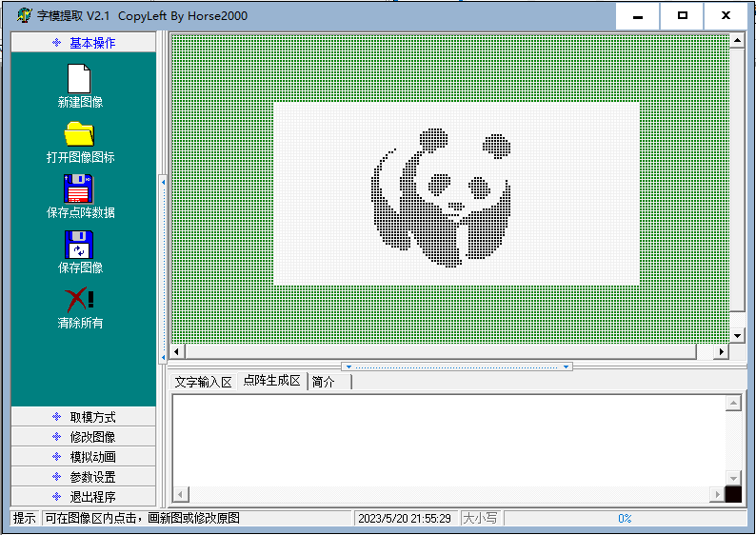This screenshot has height=535, width=756.
Task: Click canvas scroll up arrow
Action: [x=737, y=41]
